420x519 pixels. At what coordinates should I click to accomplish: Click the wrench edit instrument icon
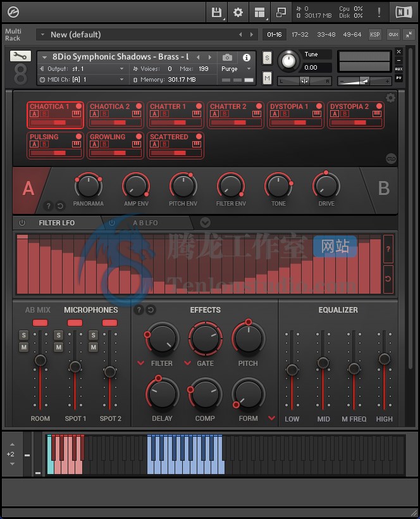click(x=20, y=56)
